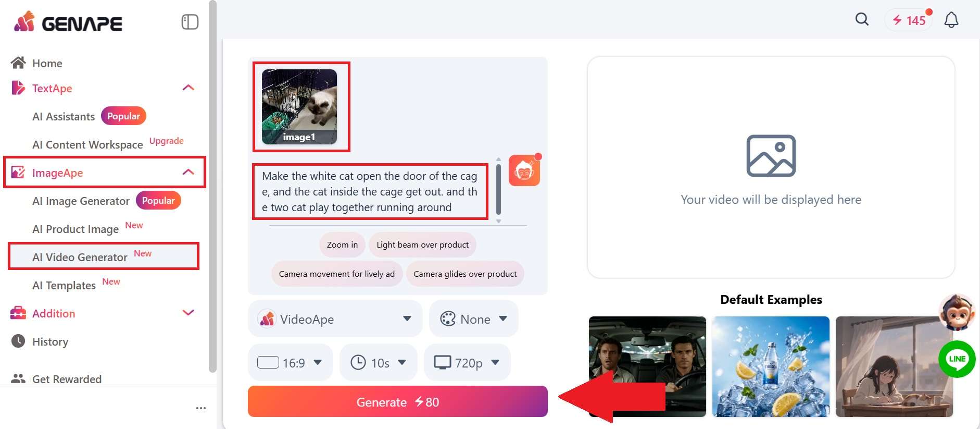Click the lightning credits counter 145

pos(909,20)
